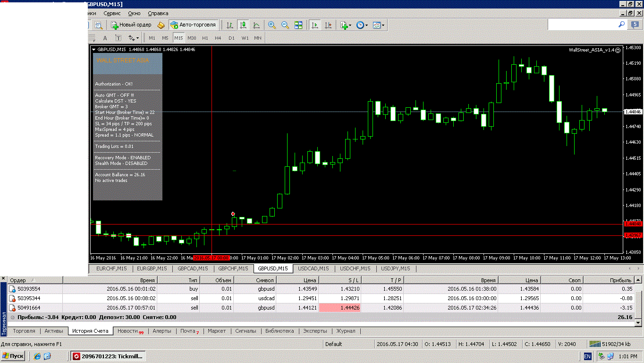Select order 50395344 row
The width and height of the screenshot is (644, 363).
pyautogui.click(x=321, y=298)
